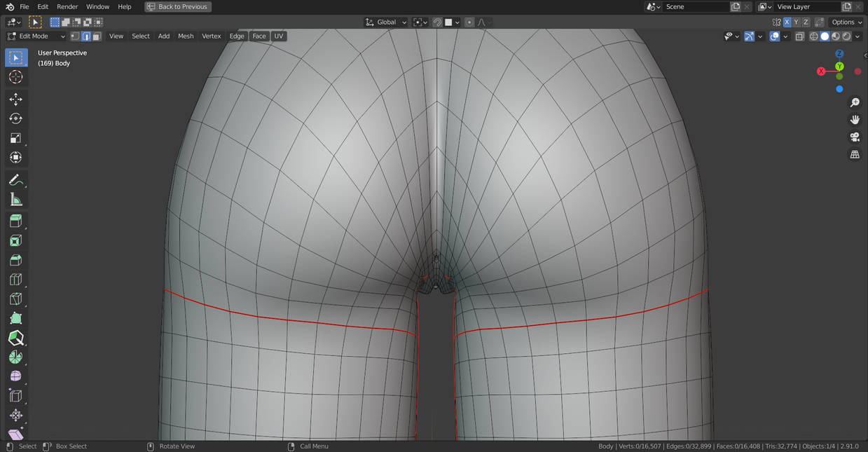Click the pan hand viewport gizmo
The width and height of the screenshot is (868, 452).
[x=855, y=120]
